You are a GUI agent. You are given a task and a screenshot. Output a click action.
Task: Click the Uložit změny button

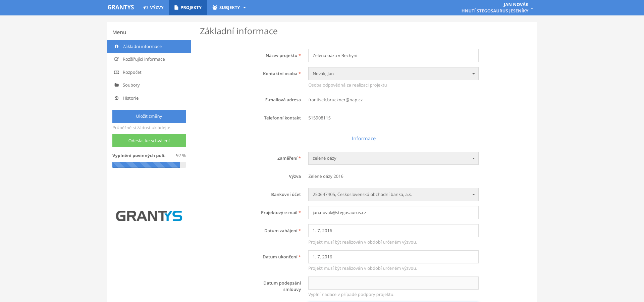(149, 116)
